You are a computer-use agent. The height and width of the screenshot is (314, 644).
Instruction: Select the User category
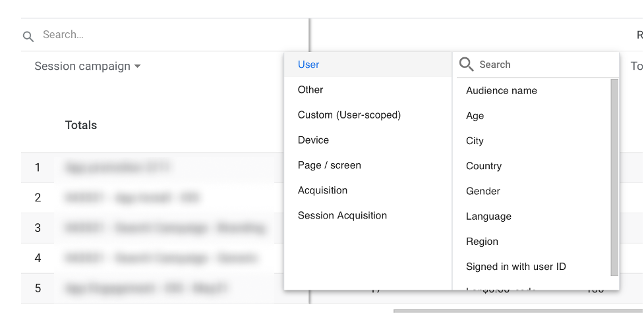coord(308,65)
